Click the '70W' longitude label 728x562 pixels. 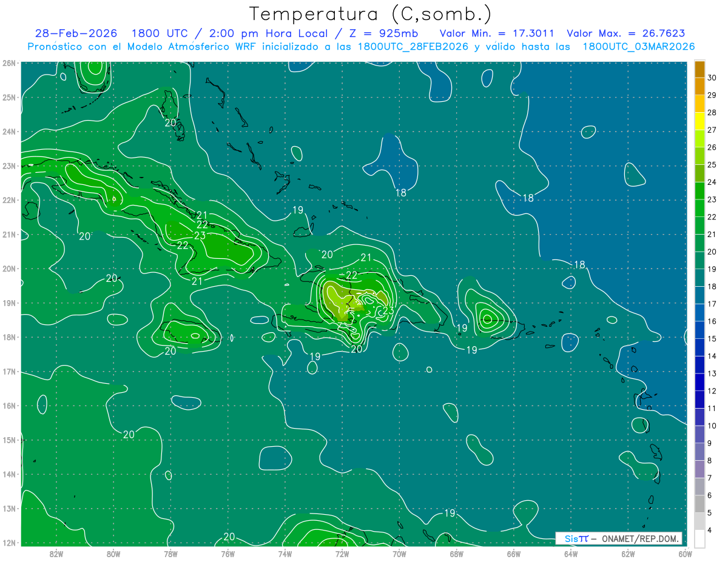[x=399, y=554]
